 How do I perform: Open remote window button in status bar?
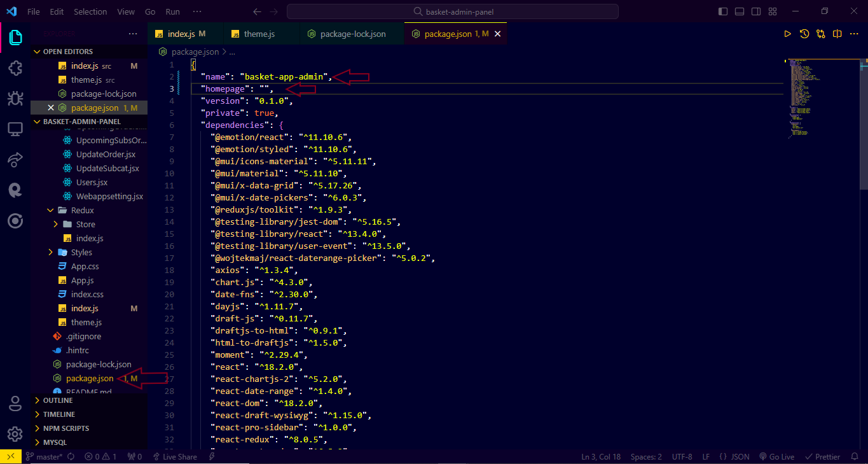click(x=11, y=456)
